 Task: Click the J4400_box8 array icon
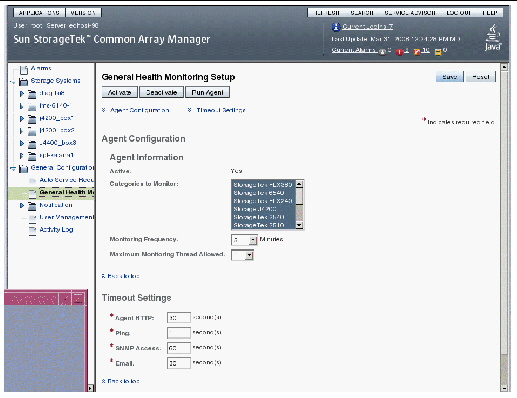pyautogui.click(x=32, y=144)
